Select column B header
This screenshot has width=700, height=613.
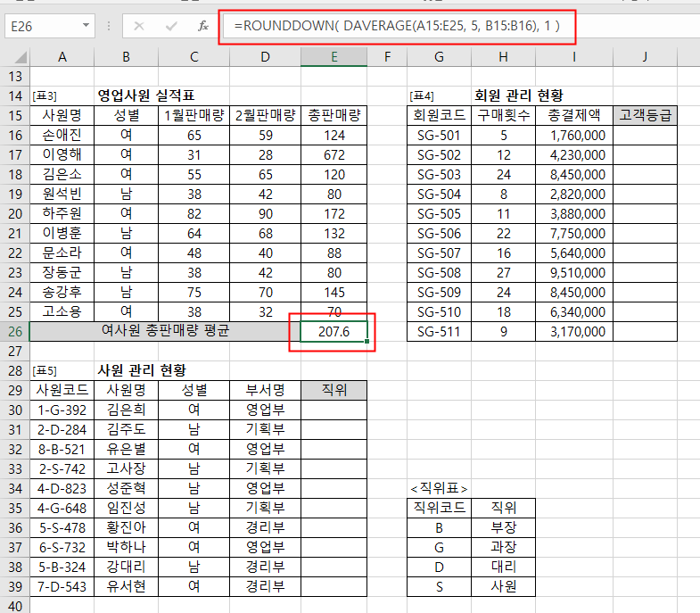point(127,57)
